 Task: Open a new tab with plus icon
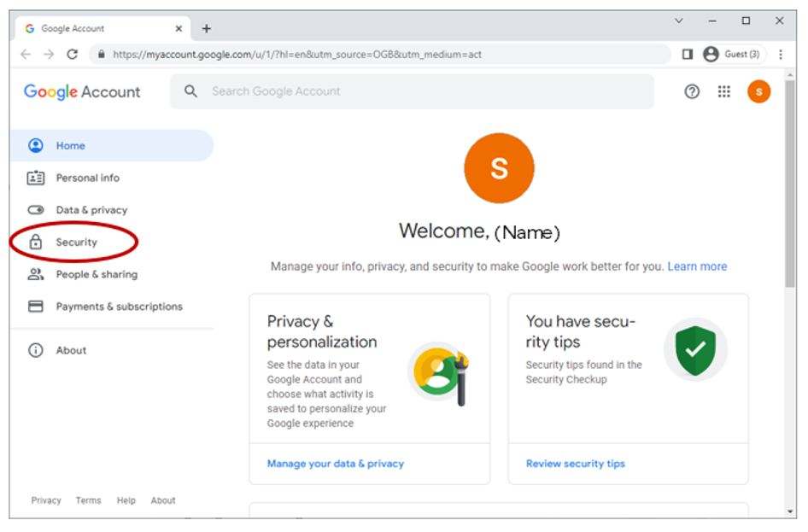(x=206, y=28)
